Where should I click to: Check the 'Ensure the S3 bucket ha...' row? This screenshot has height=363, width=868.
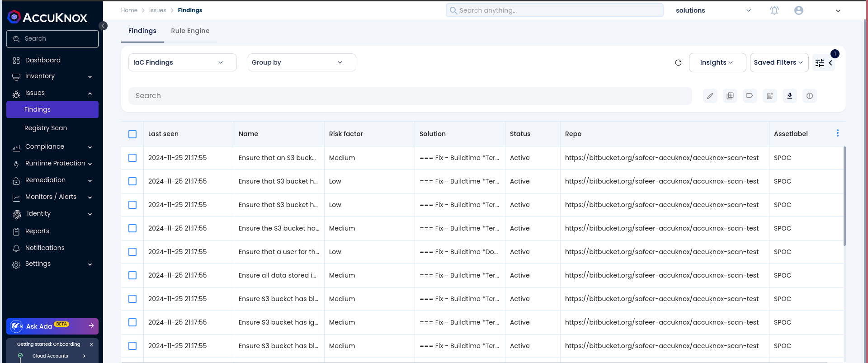point(132,228)
